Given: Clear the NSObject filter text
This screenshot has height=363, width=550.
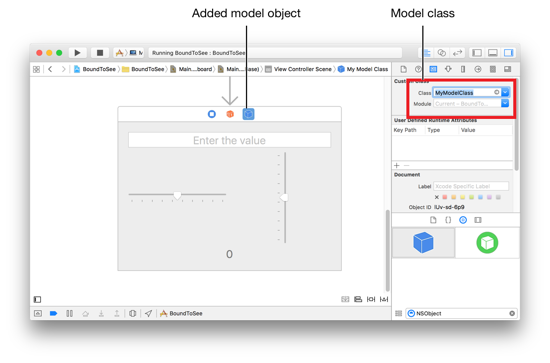Looking at the screenshot, I should [512, 313].
